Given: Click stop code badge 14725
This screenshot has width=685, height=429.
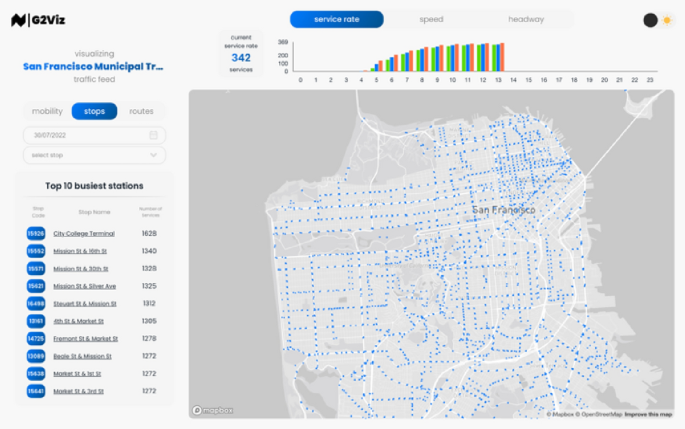Looking at the screenshot, I should pyautogui.click(x=36, y=338).
